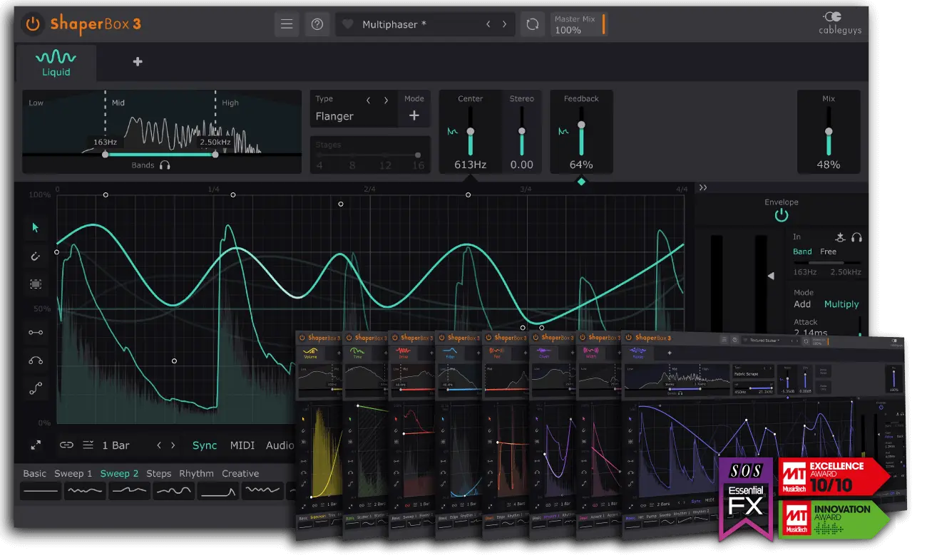927x560 pixels.
Task: Select the Liquid shaper tab
Action: [x=56, y=63]
